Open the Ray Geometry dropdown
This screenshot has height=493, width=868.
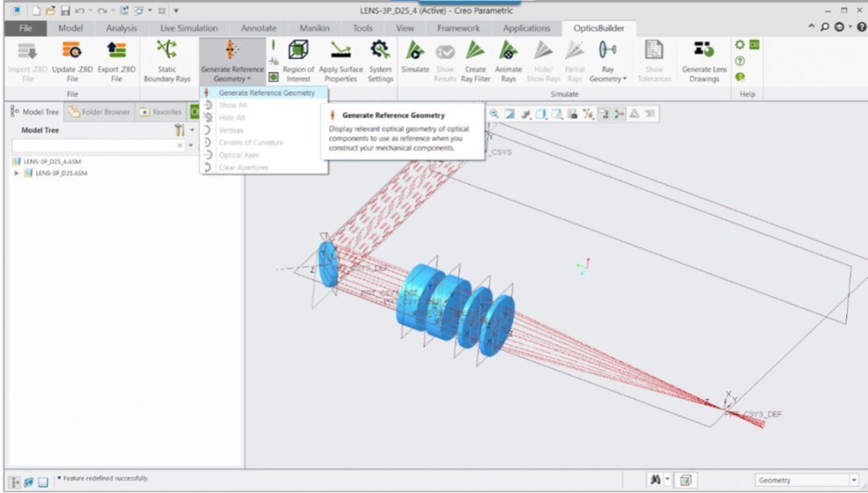[x=607, y=79]
